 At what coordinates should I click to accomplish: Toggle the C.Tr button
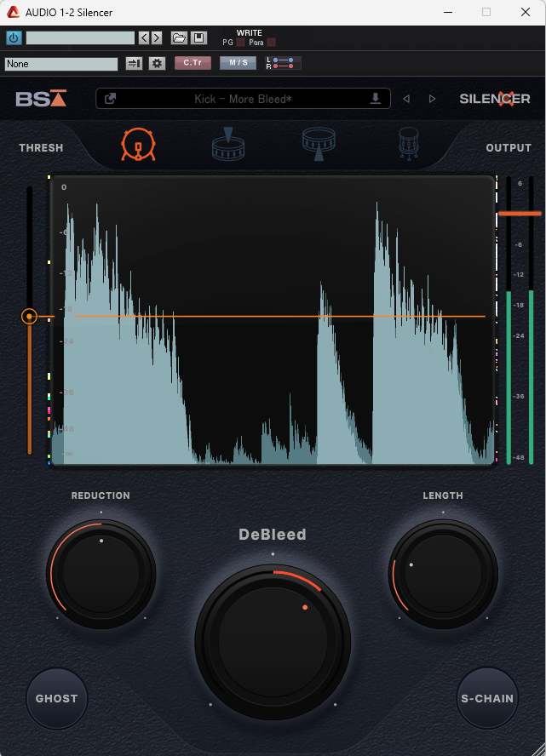[x=193, y=63]
